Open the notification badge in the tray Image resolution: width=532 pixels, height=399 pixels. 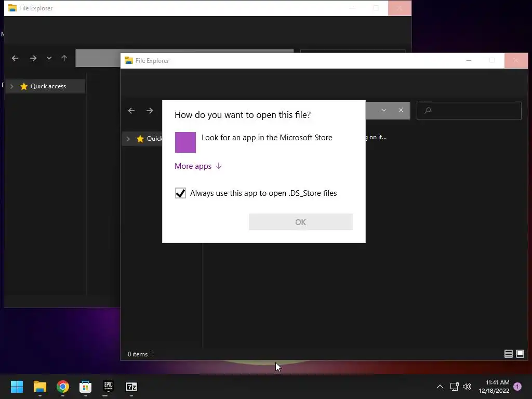[x=517, y=387]
